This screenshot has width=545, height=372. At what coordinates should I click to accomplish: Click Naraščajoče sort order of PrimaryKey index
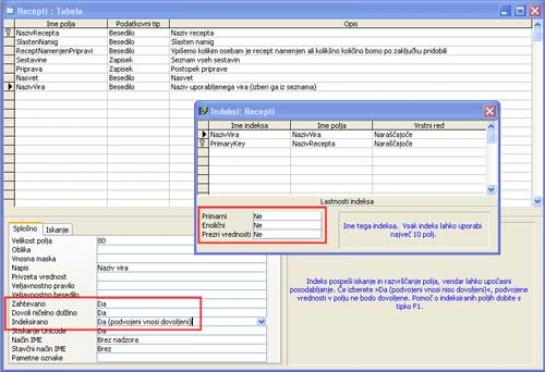tap(429, 143)
